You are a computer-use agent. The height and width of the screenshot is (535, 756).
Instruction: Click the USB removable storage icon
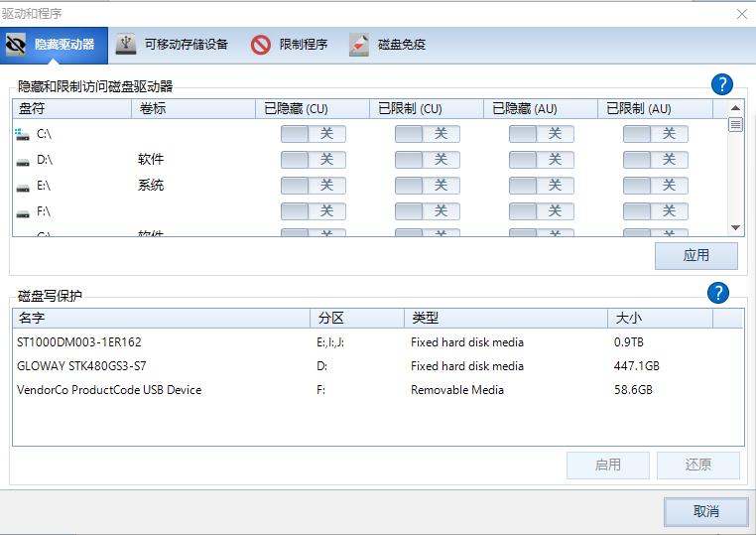(126, 45)
